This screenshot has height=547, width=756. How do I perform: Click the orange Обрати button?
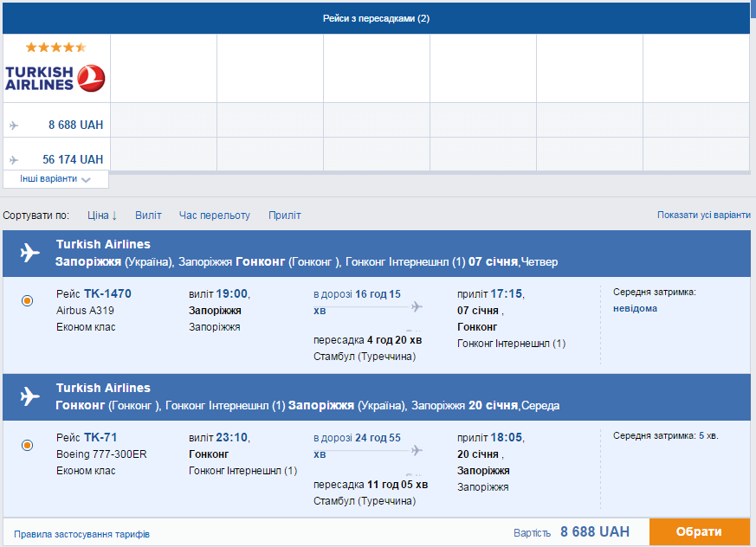click(700, 531)
